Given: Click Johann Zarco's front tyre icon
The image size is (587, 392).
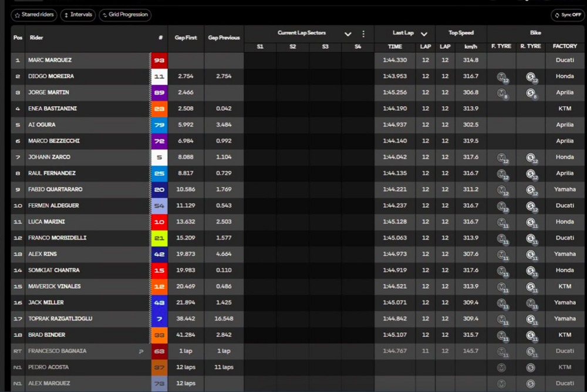Looking at the screenshot, I should tap(502, 158).
